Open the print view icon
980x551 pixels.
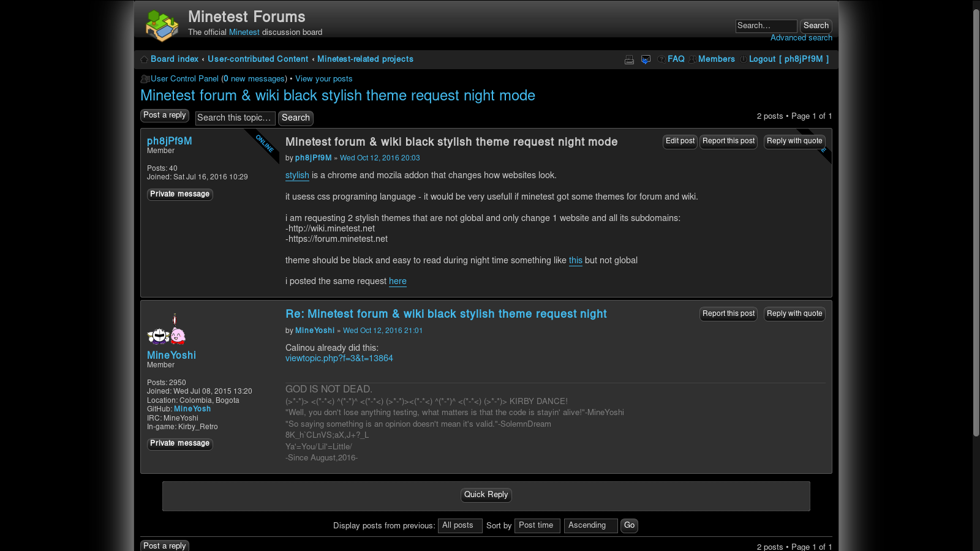629,59
